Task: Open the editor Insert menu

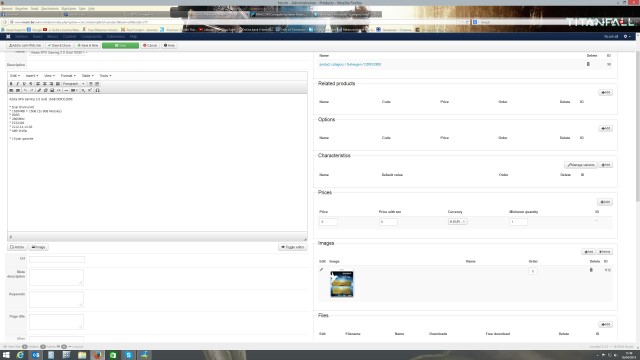Action: 31,76
